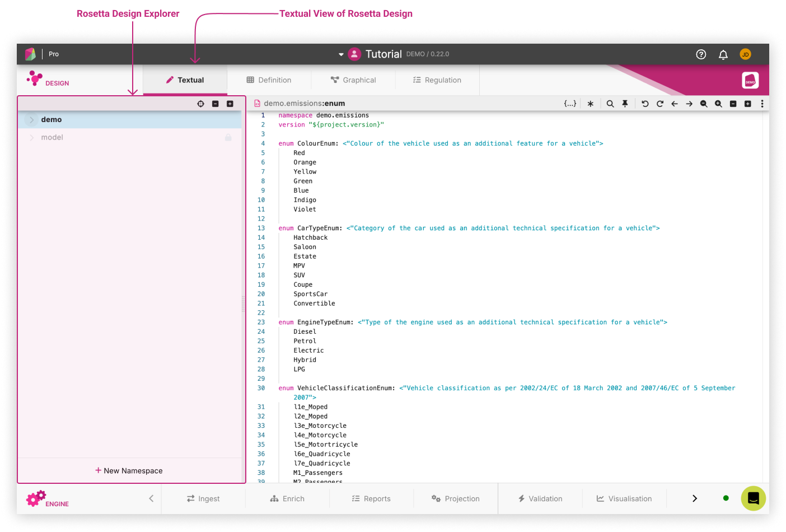Redo the last edit
This screenshot has width=786, height=532.
[x=659, y=104]
